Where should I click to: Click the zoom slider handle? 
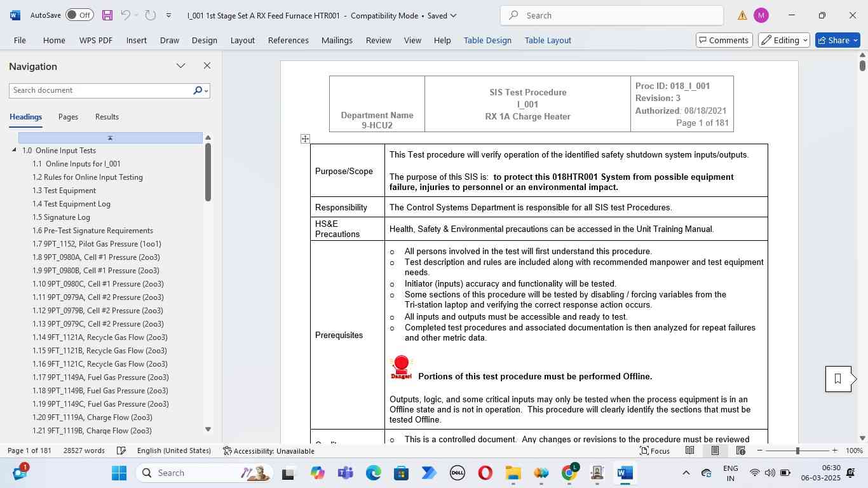coord(797,451)
